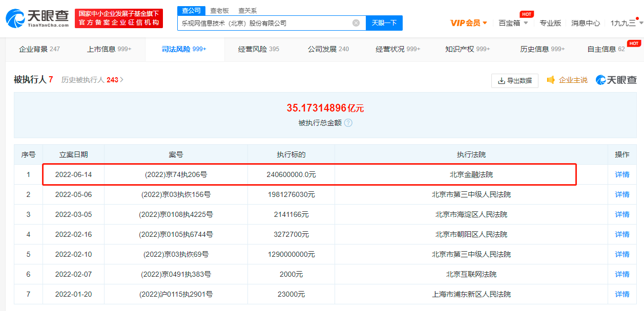Image resolution: width=644 pixels, height=311 pixels.
Task: Open 消息中心 from the top bar
Action: [x=585, y=23]
